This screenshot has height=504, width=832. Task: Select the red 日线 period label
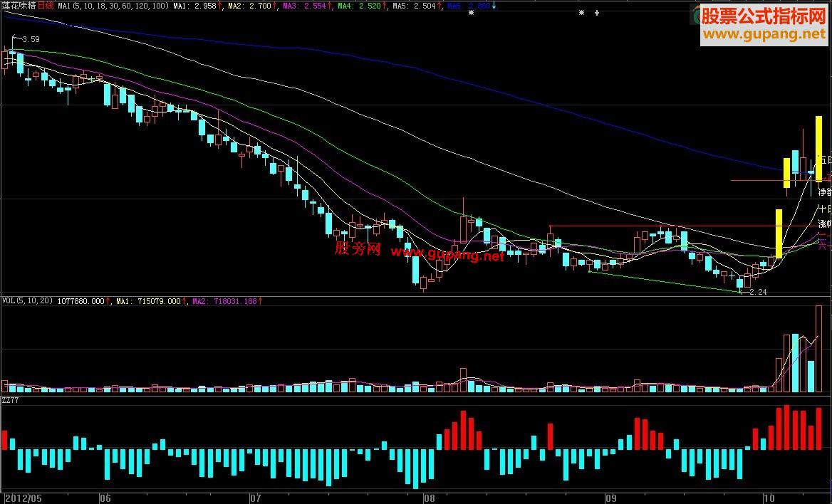click(x=46, y=6)
